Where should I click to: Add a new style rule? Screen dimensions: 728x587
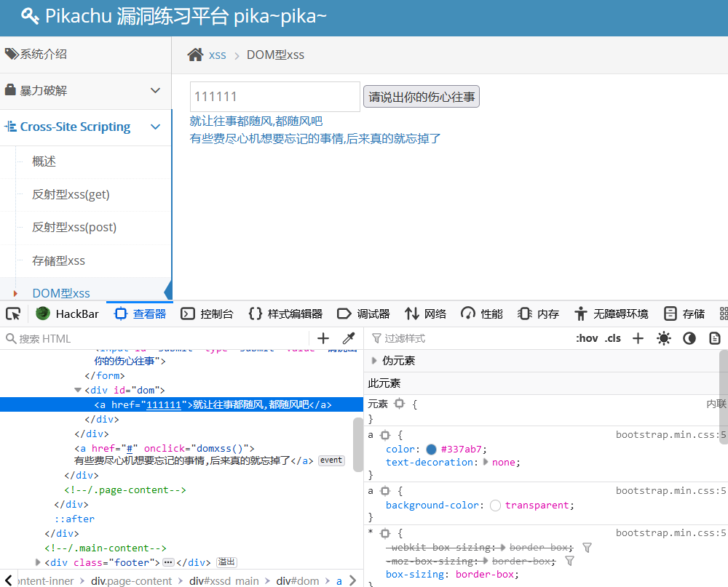pyautogui.click(x=638, y=338)
